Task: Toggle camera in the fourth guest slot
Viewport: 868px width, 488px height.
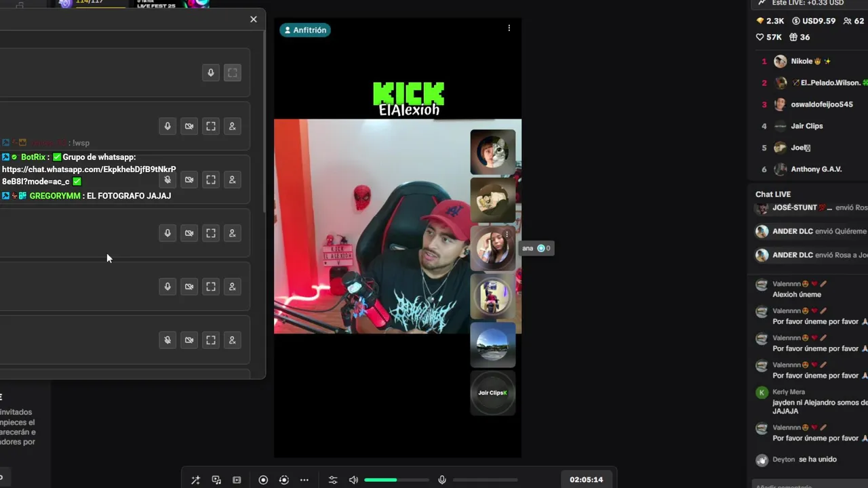Action: [x=189, y=233]
